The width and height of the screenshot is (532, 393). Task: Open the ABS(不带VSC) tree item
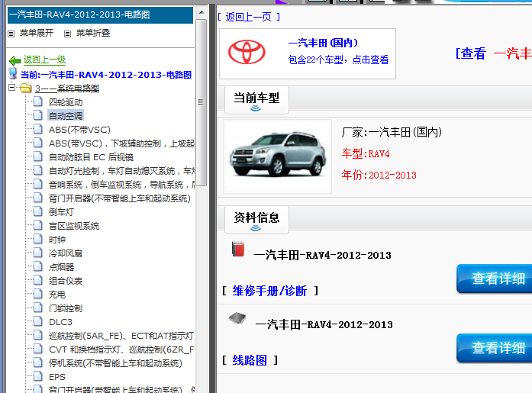click(x=79, y=130)
